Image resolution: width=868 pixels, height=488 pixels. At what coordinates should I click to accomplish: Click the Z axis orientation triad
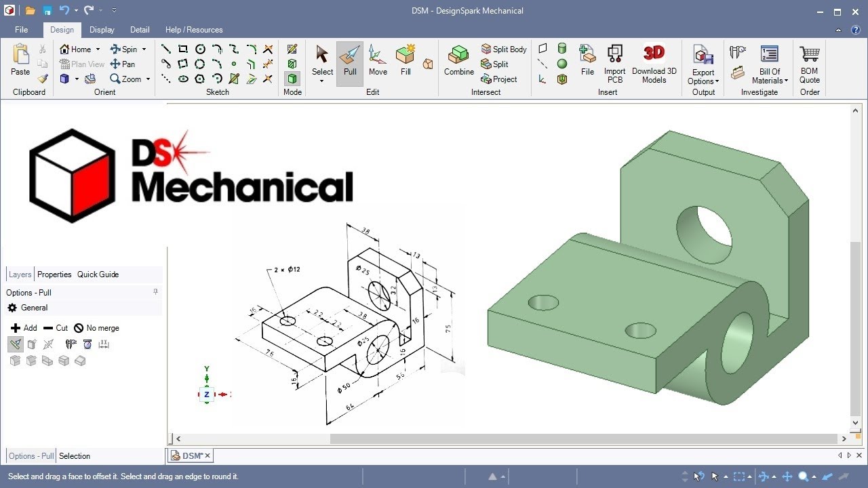207,394
